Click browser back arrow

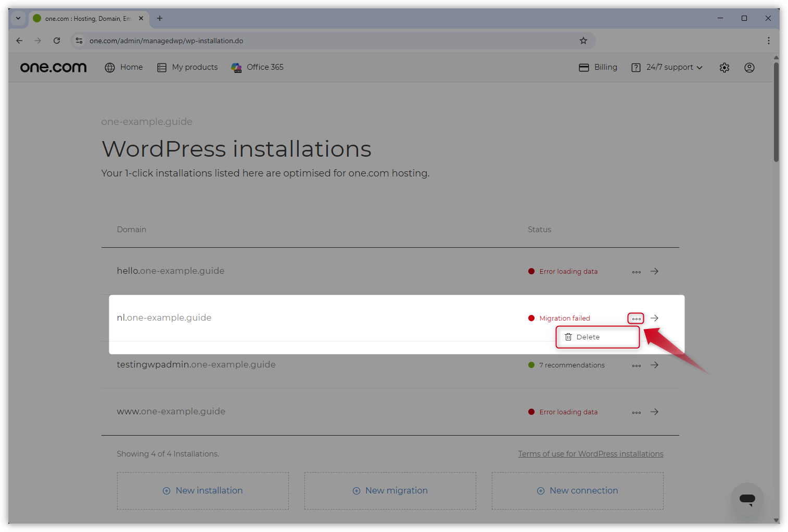[19, 41]
